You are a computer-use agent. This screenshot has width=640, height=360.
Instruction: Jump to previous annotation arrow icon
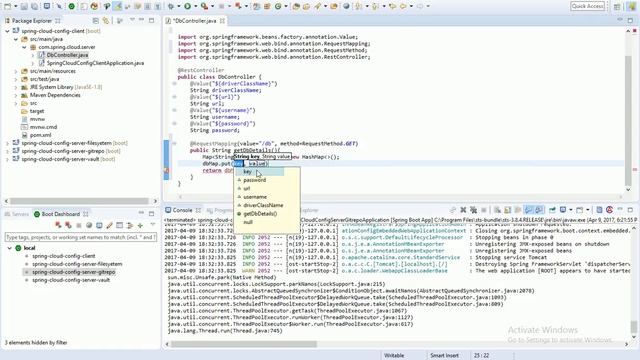[x=375, y=6]
